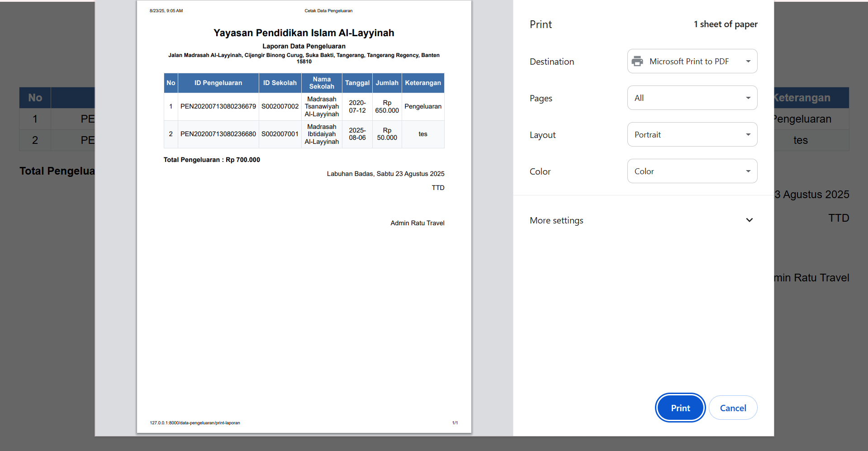The width and height of the screenshot is (868, 451).
Task: Click the printer icon in Destination field
Action: 637,61
